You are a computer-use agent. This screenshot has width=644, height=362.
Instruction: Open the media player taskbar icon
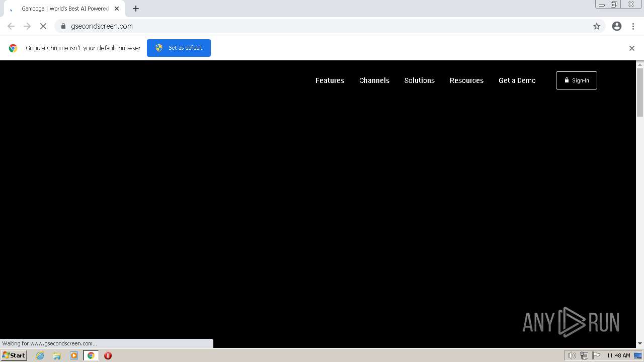74,355
